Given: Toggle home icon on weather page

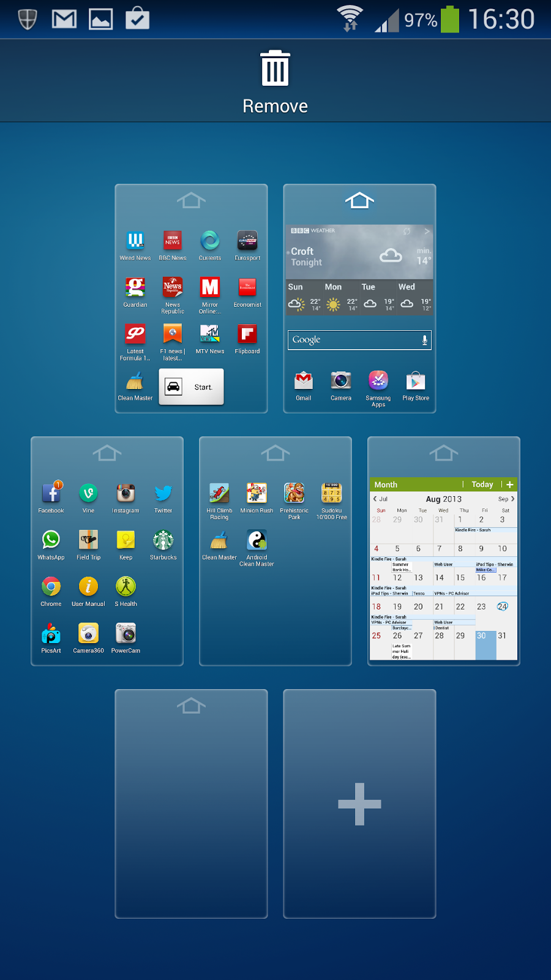Looking at the screenshot, I should click(359, 200).
